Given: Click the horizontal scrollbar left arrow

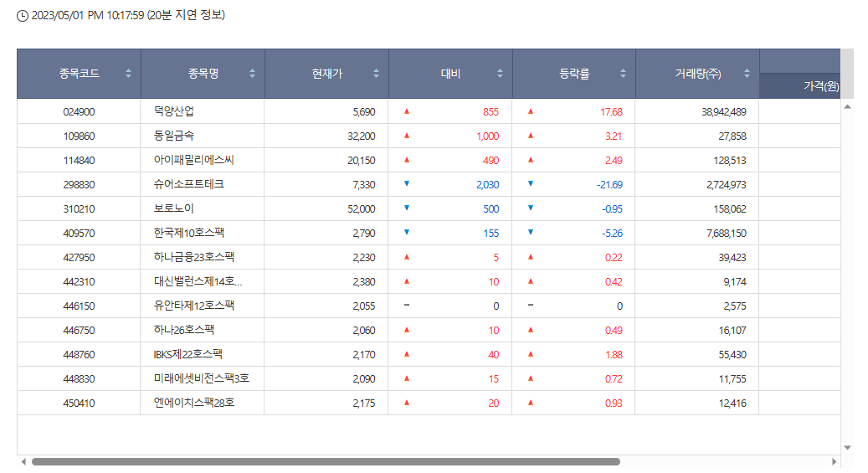Looking at the screenshot, I should pos(23,461).
